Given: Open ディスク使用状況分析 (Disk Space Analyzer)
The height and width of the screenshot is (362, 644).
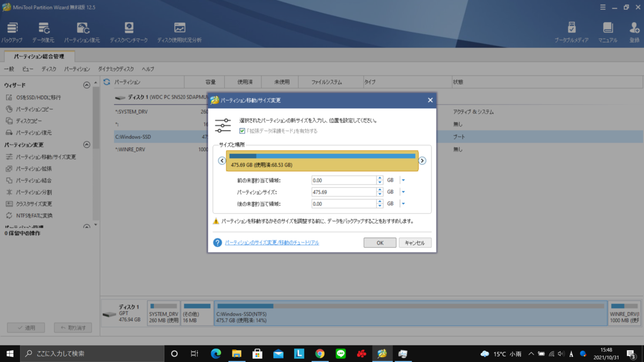Looking at the screenshot, I should tap(179, 29).
